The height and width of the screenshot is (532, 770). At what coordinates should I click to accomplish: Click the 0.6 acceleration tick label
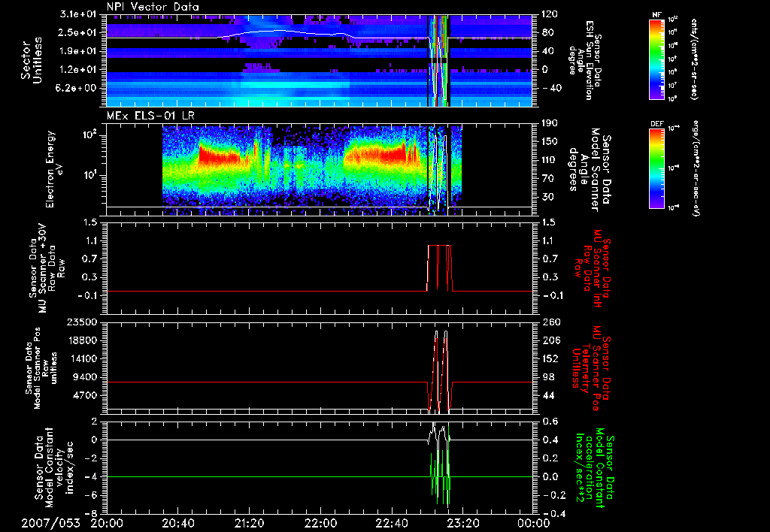click(550, 422)
